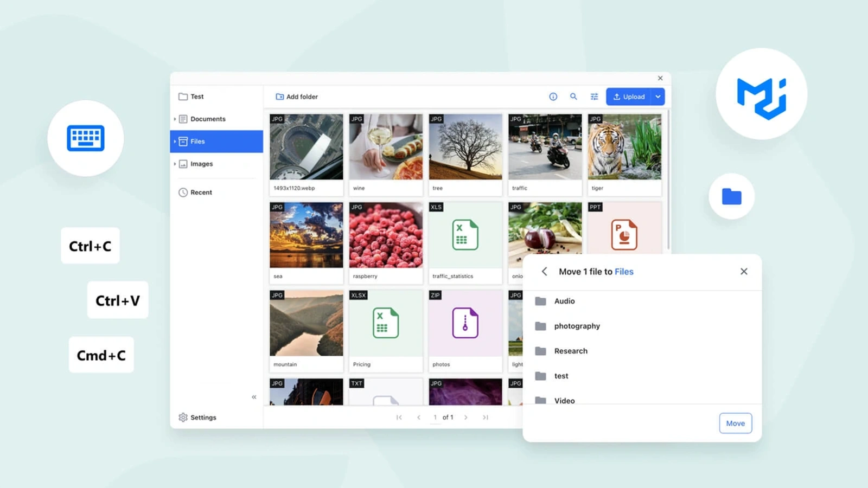The height and width of the screenshot is (488, 868).
Task: Click the raspberry file name label
Action: (x=365, y=277)
